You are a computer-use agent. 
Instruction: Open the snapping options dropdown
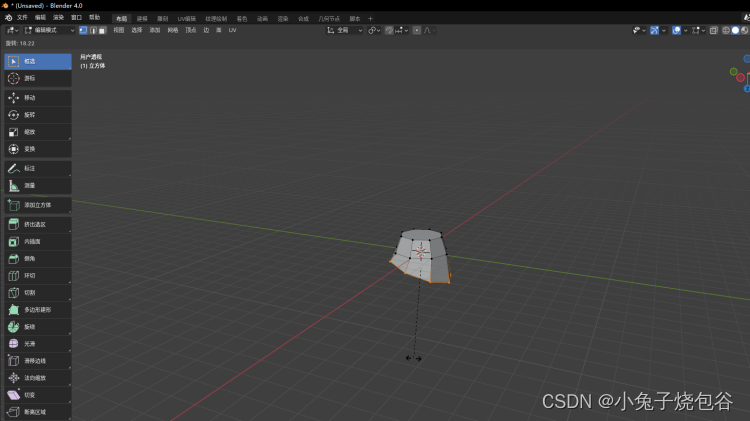tap(402, 30)
